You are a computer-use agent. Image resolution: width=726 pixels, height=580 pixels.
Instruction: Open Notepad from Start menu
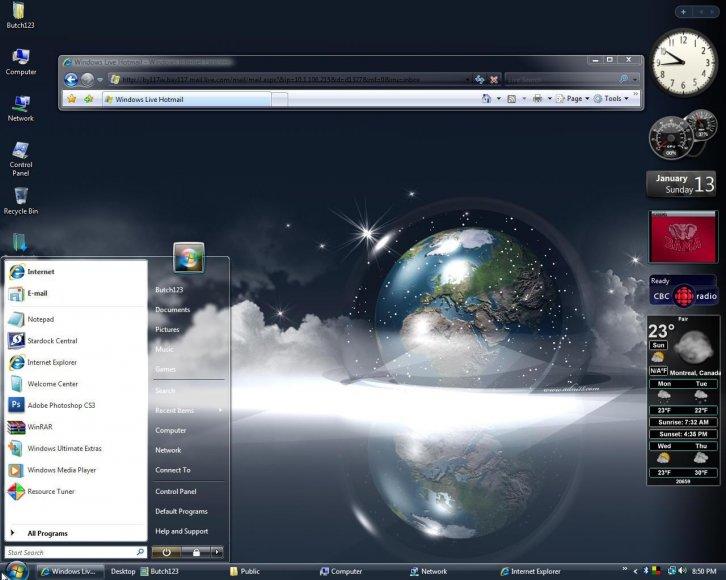click(x=76, y=319)
